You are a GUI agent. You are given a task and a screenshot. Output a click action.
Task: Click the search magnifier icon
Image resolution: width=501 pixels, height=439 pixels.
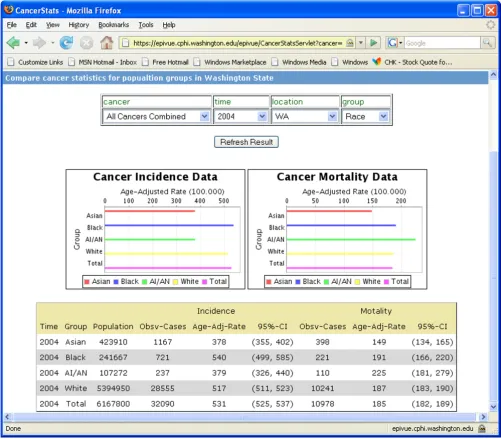[x=487, y=43]
